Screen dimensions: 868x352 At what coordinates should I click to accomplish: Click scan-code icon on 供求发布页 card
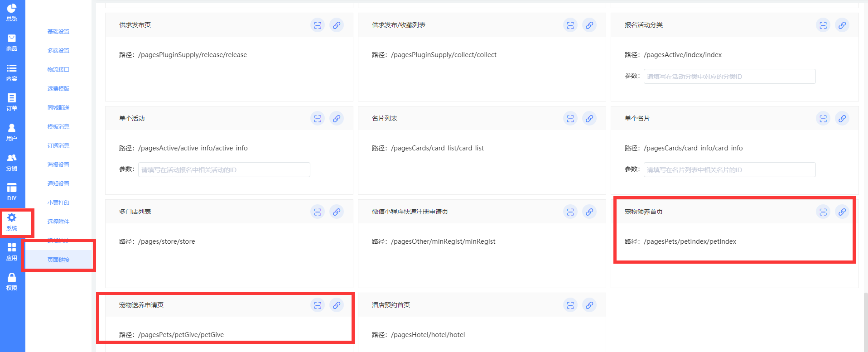tap(318, 25)
